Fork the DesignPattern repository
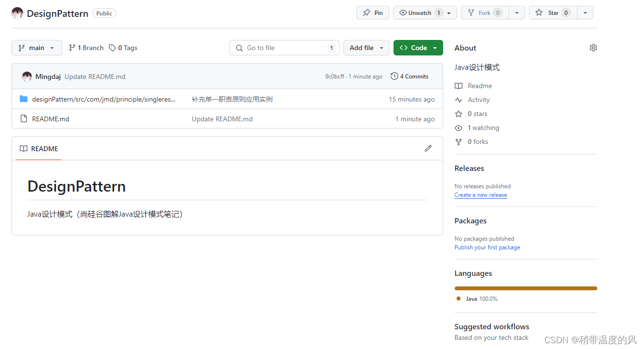Screen dimensions: 644x349 (485, 13)
